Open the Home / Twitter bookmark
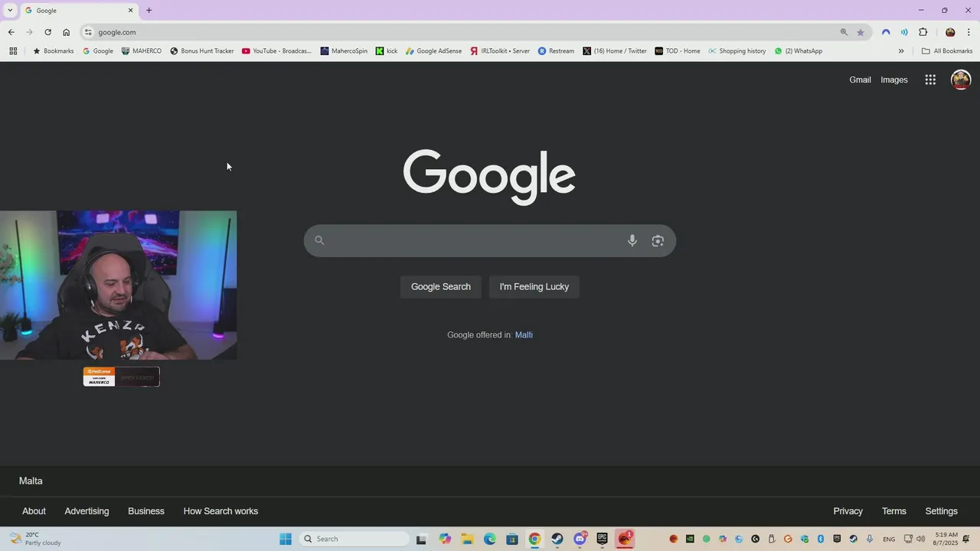This screenshot has height=551, width=980. coord(615,51)
